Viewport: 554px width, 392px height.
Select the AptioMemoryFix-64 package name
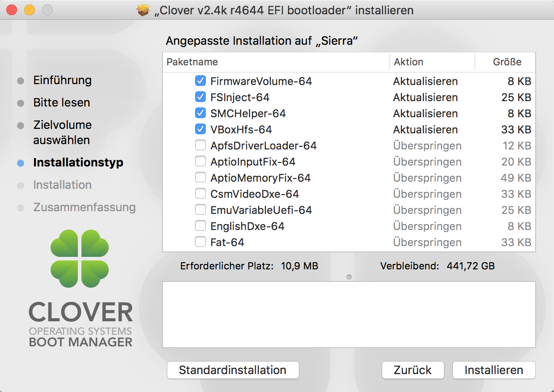260,178
